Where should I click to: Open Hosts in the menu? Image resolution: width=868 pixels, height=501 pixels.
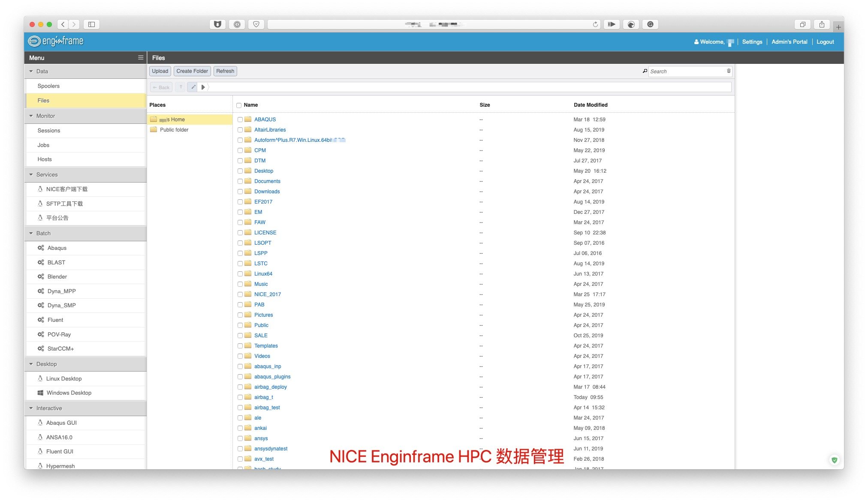[86, 159]
